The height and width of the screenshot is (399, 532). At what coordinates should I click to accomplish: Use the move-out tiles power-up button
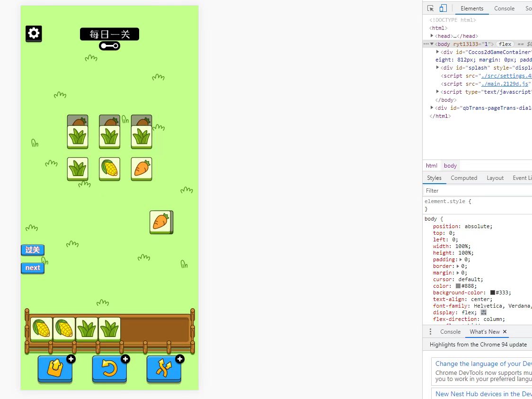[55, 368]
